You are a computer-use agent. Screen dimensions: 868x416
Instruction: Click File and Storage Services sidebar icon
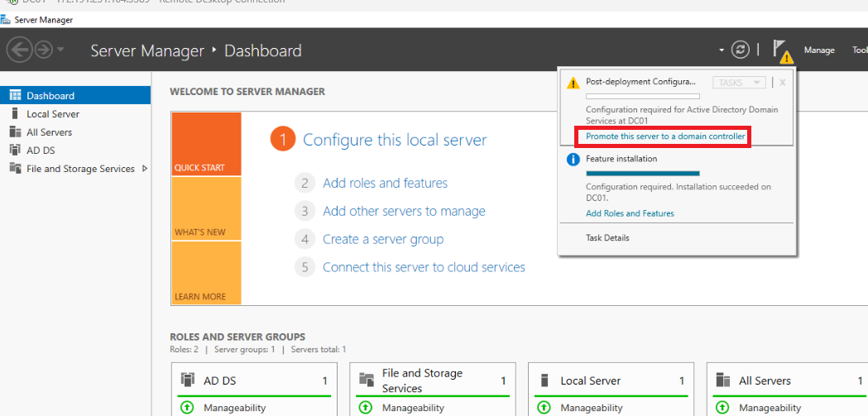pos(15,168)
